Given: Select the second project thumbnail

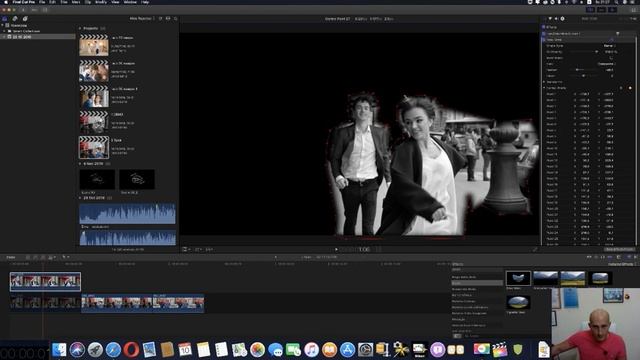Looking at the screenshot, I should (x=94, y=71).
